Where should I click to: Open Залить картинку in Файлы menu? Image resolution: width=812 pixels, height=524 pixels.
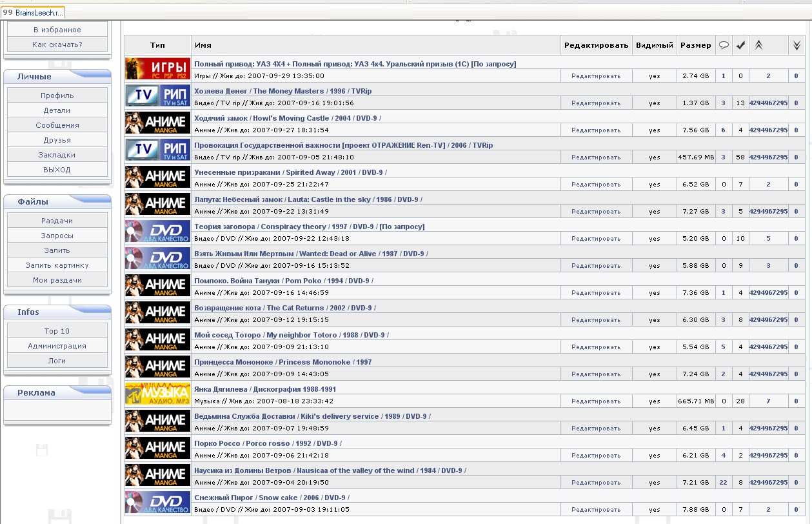[x=57, y=265]
